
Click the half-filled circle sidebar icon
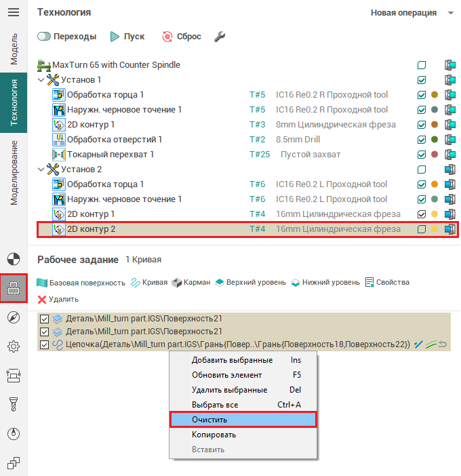14,259
